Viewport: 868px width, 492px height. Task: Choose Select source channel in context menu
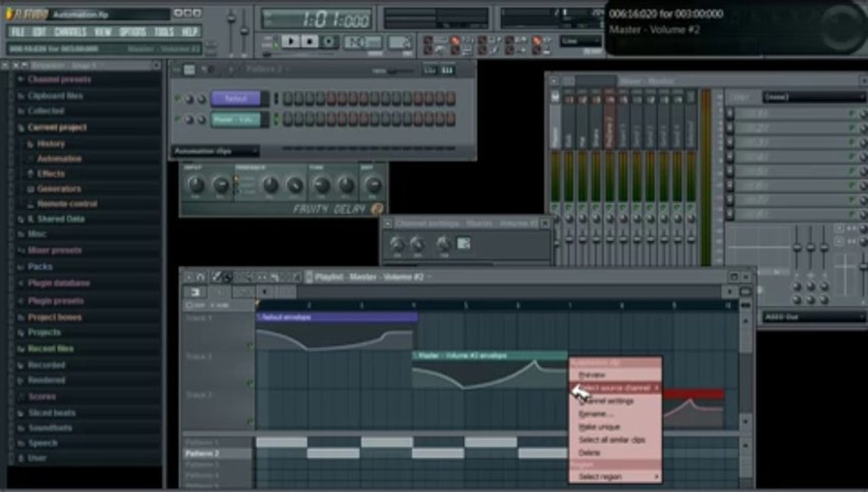[615, 388]
